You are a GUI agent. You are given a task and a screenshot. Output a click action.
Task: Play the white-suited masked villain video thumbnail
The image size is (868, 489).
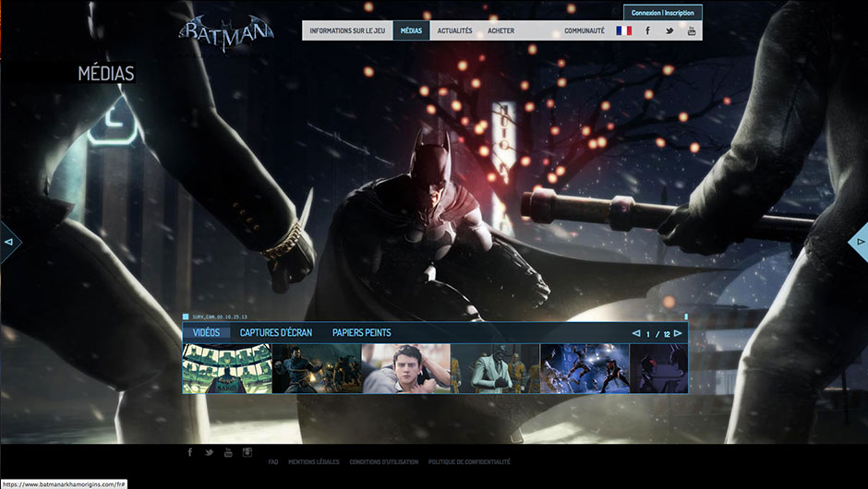point(496,368)
